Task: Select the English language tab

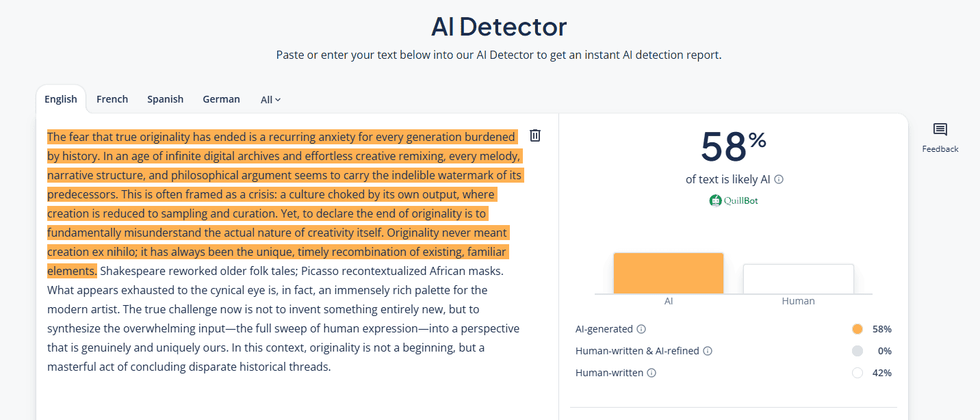Action: pos(61,99)
